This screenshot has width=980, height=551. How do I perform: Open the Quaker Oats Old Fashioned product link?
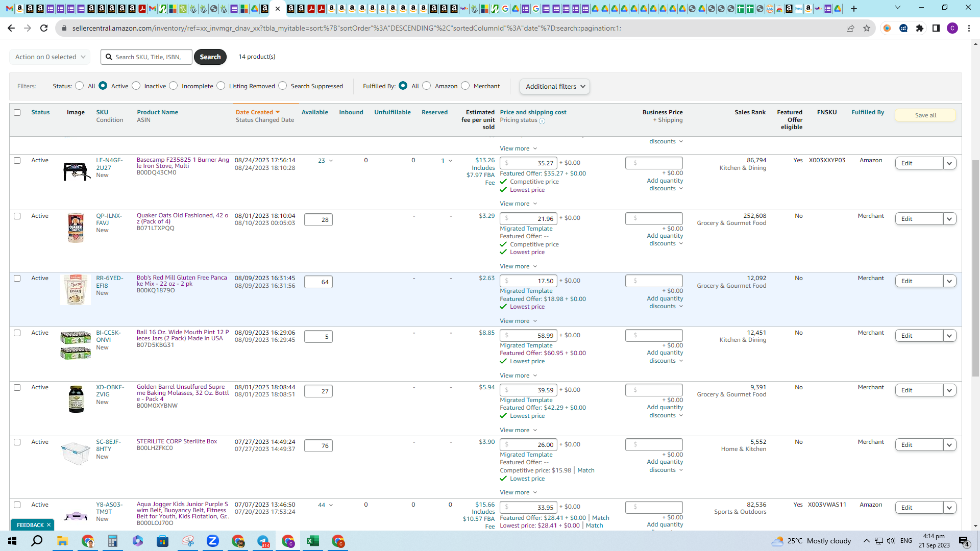pyautogui.click(x=182, y=218)
